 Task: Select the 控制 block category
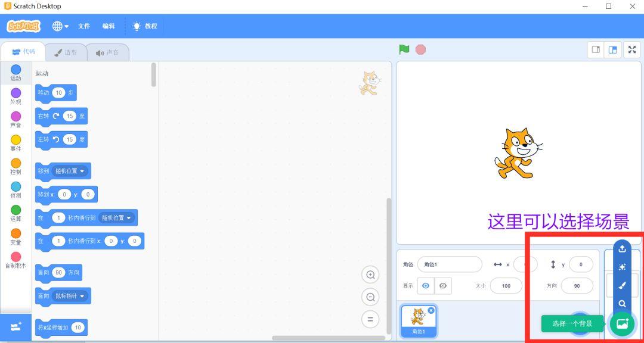pos(16,167)
